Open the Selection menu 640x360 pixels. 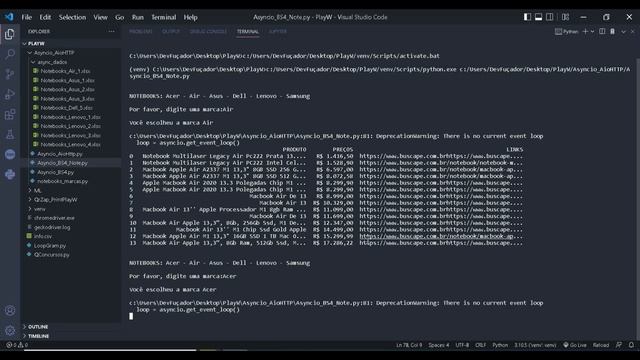[72, 17]
